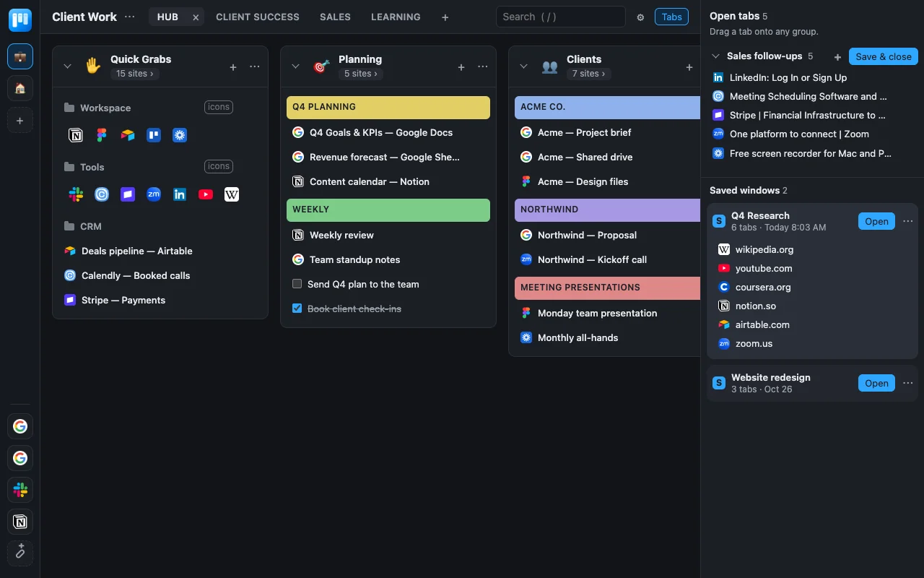Launch the Stripe icon in the Tools folder
Viewport: 924px width, 578px height.
[x=128, y=194]
